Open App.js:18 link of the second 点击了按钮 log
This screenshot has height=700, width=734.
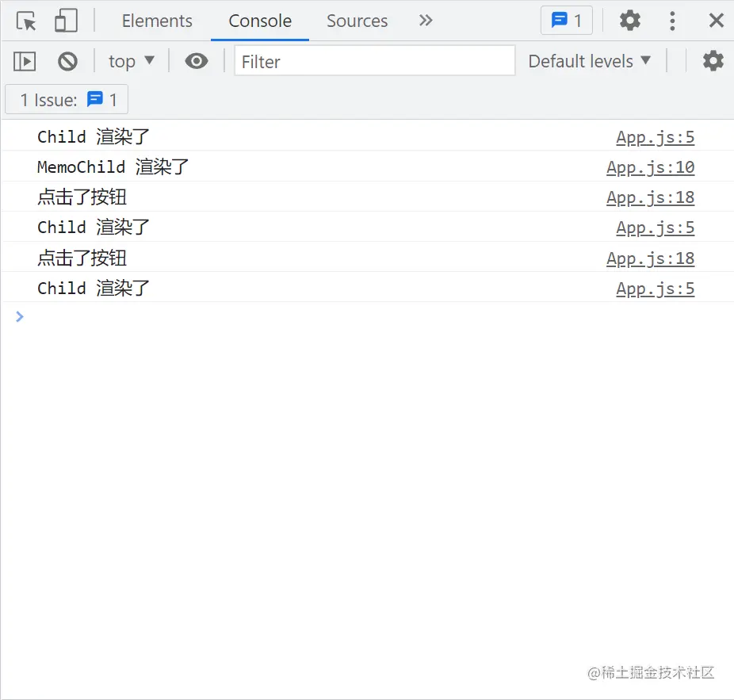650,258
